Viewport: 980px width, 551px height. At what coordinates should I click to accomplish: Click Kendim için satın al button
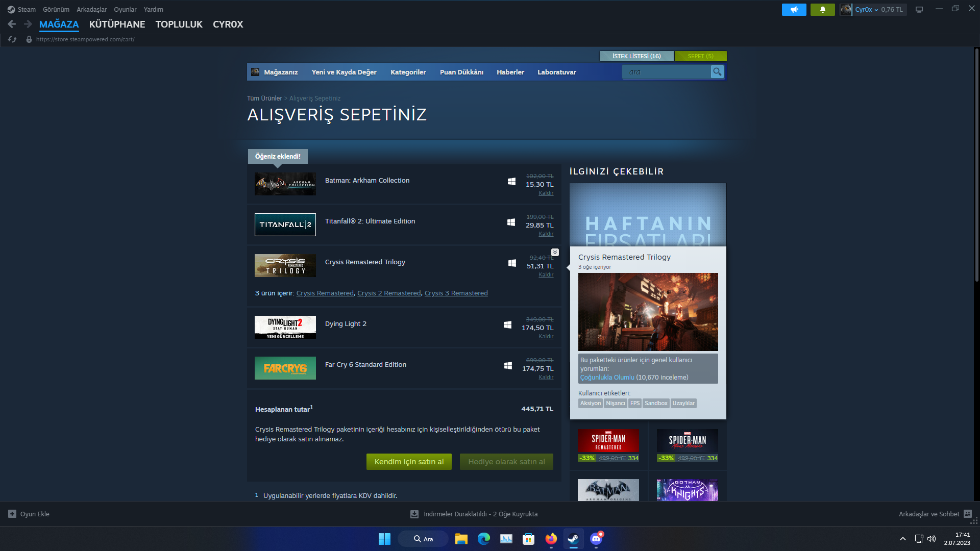(x=409, y=462)
